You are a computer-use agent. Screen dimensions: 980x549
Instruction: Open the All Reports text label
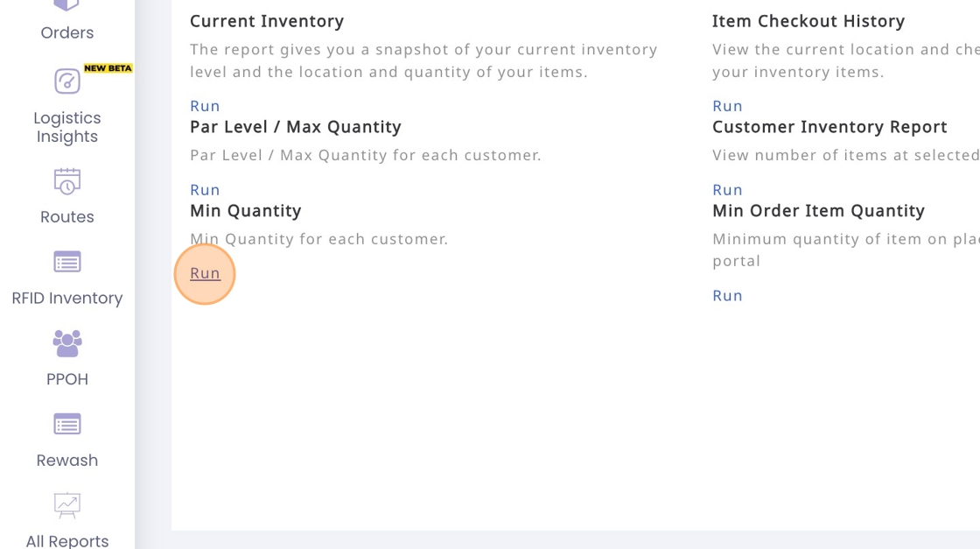tap(67, 540)
